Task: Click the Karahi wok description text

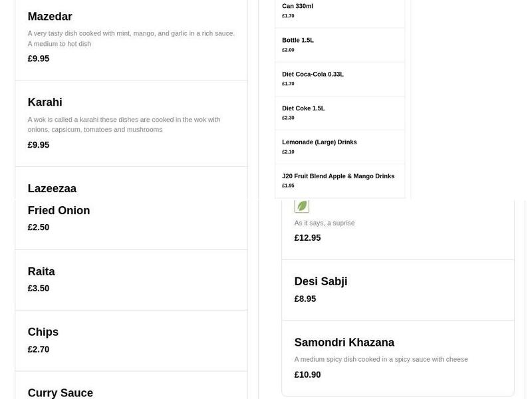Action: click(x=124, y=124)
